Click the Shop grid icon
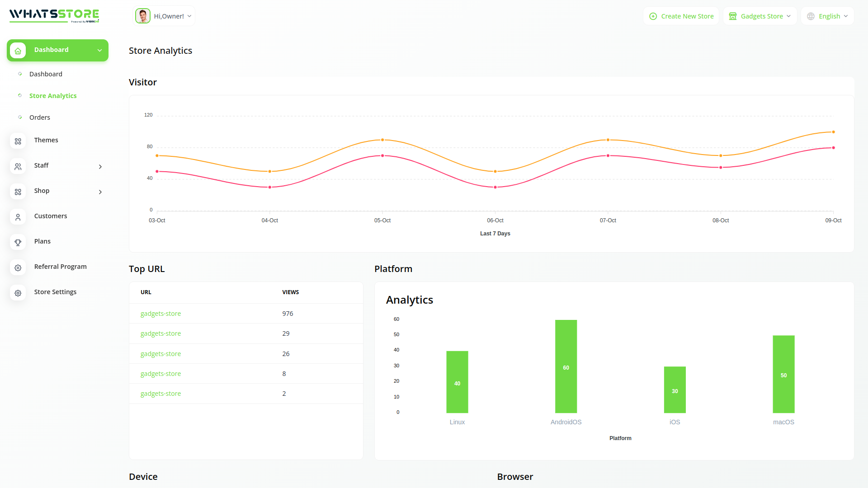The image size is (868, 488). 18,192
